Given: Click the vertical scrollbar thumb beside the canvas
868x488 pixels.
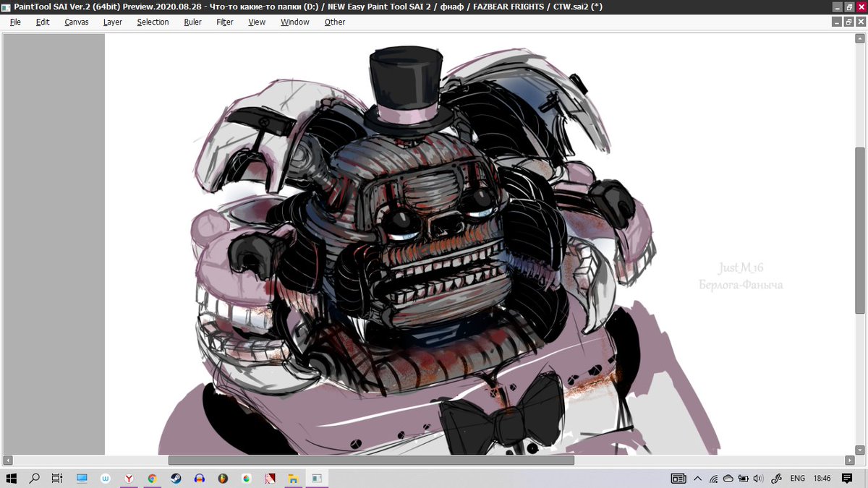Looking at the screenshot, I should tap(859, 230).
